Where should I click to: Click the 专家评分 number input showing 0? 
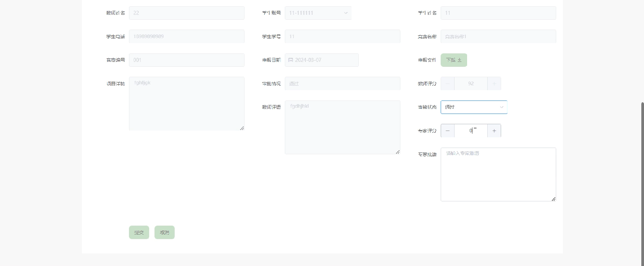click(x=471, y=131)
